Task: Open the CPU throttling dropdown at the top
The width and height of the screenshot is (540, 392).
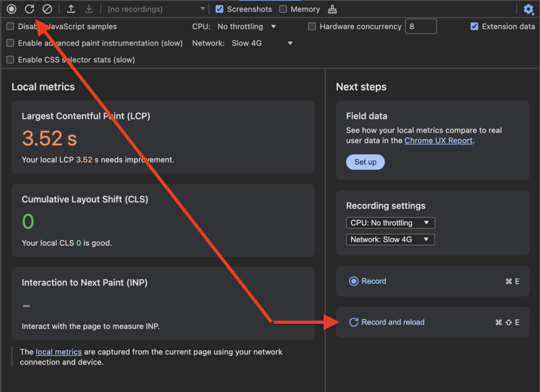Action: point(247,26)
